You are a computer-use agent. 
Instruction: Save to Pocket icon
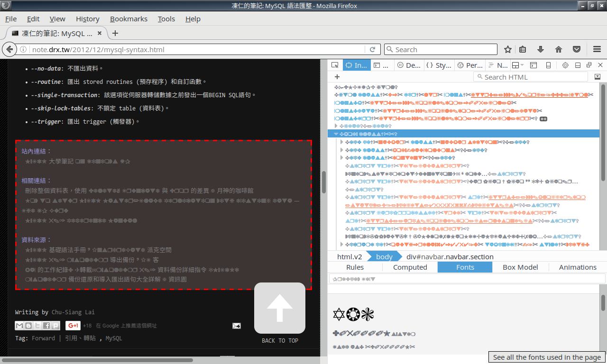pyautogui.click(x=577, y=49)
